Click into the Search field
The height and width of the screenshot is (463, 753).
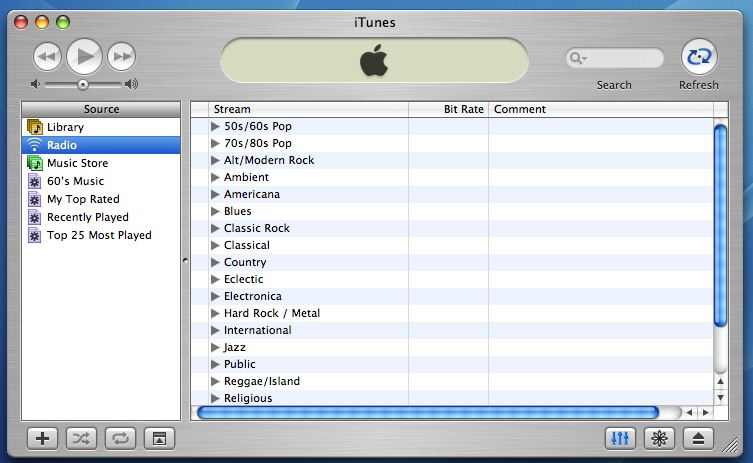coord(614,59)
